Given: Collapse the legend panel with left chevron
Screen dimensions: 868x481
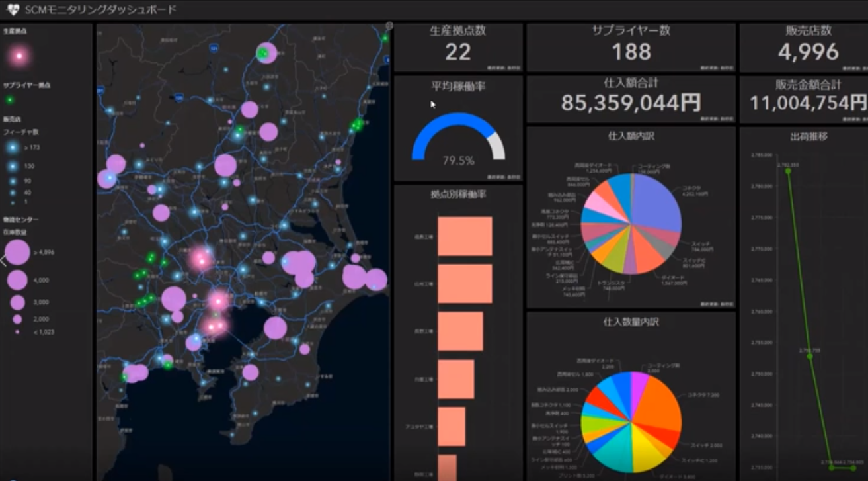Looking at the screenshot, I should click(x=3, y=260).
